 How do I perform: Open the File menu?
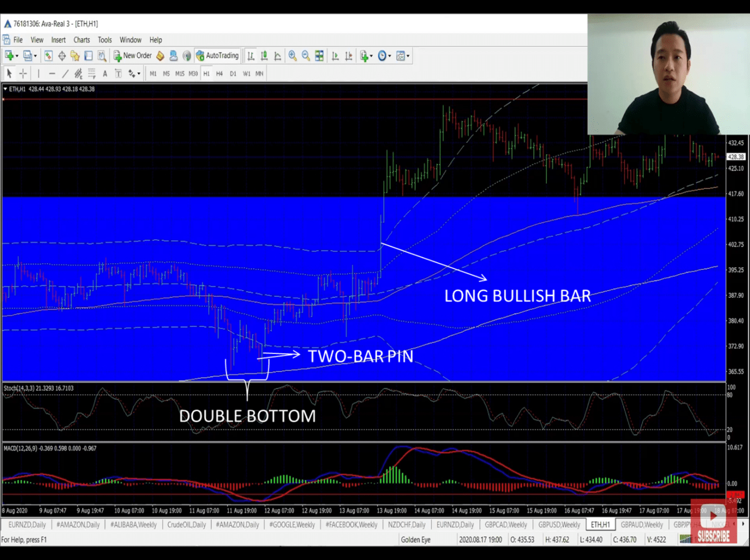point(18,40)
